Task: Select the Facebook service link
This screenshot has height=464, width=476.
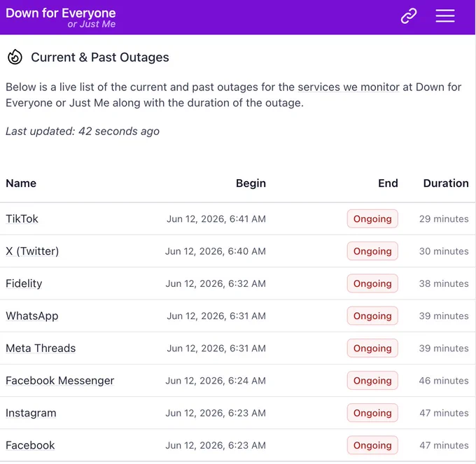Action: coord(30,445)
